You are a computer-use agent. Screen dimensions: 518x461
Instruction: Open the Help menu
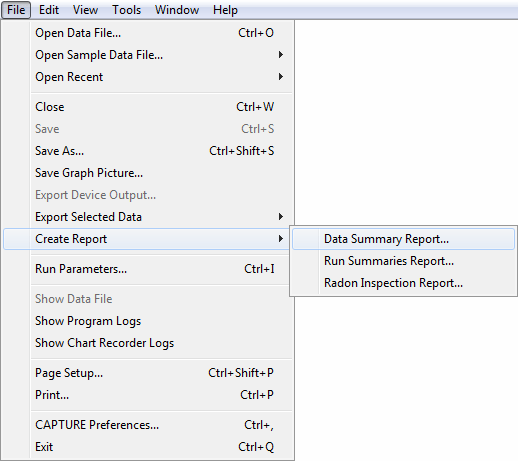coord(225,10)
